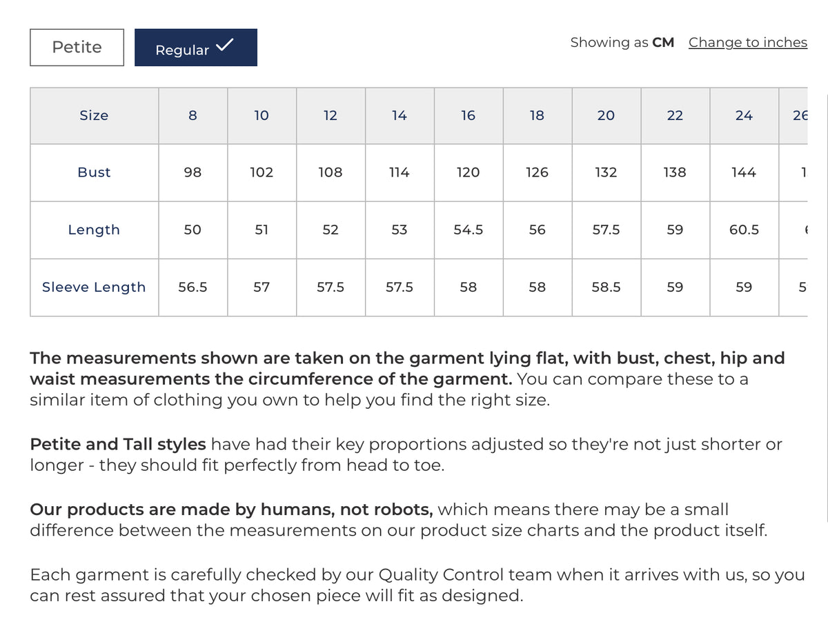The width and height of the screenshot is (828, 644).
Task: Click the Length row label
Action: point(94,230)
